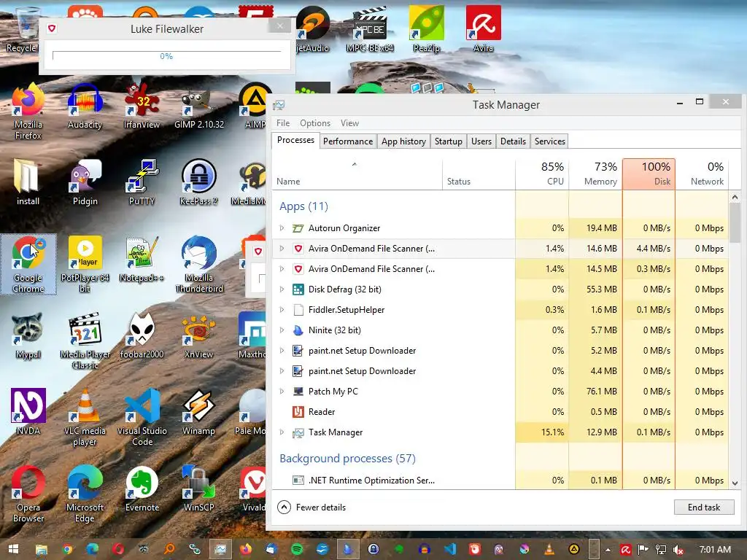Switch to the Startup tab
747x560 pixels.
click(449, 141)
